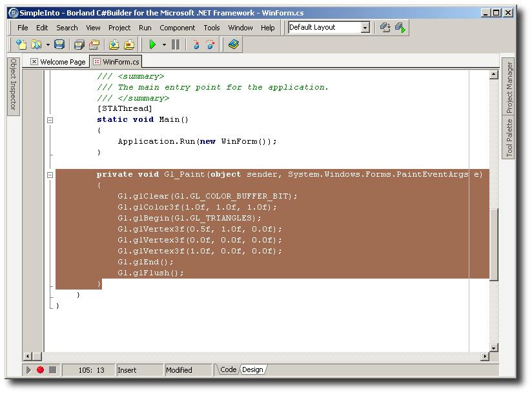Click the Open Project toolbar icon

pyautogui.click(x=94, y=44)
